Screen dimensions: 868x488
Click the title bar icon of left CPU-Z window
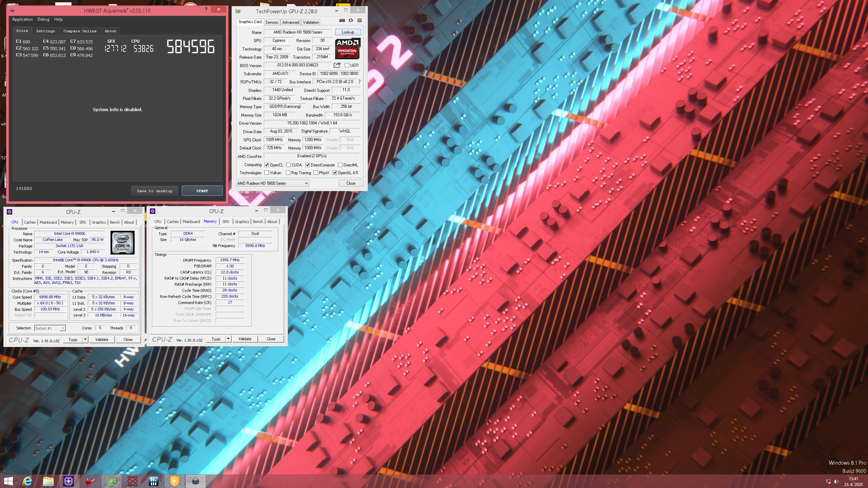[9, 212]
